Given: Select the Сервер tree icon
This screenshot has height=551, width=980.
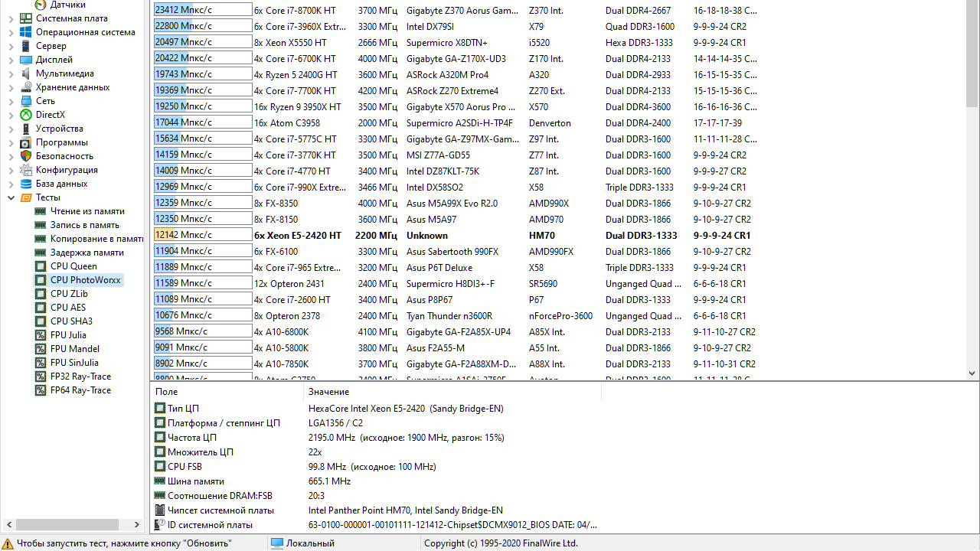Looking at the screenshot, I should (26, 46).
